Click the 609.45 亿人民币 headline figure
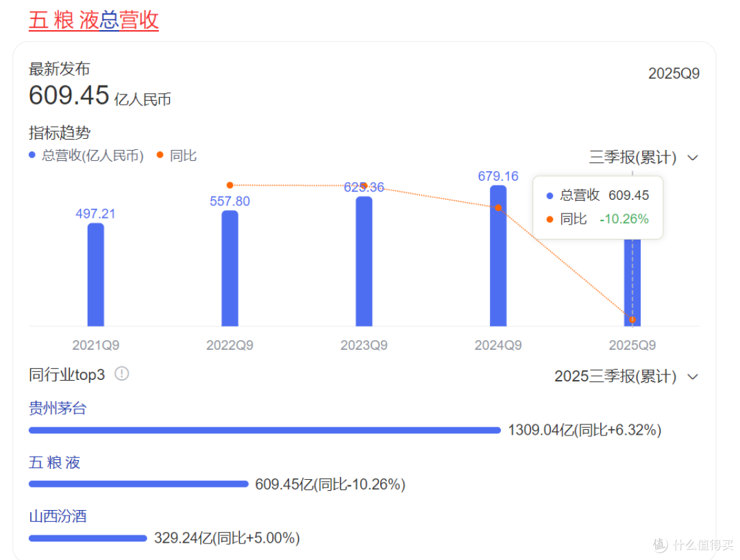740x560 pixels. tap(99, 96)
